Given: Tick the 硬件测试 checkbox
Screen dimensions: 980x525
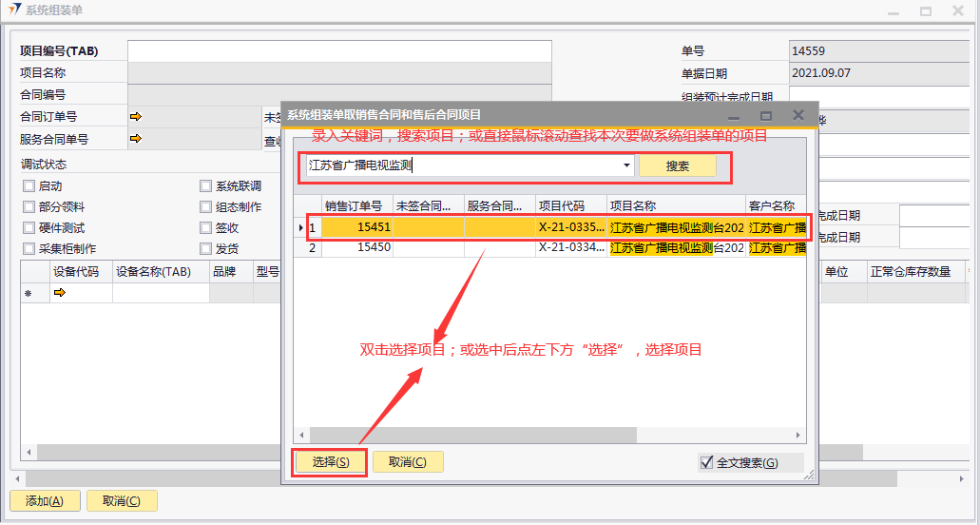Looking at the screenshot, I should (x=29, y=228).
